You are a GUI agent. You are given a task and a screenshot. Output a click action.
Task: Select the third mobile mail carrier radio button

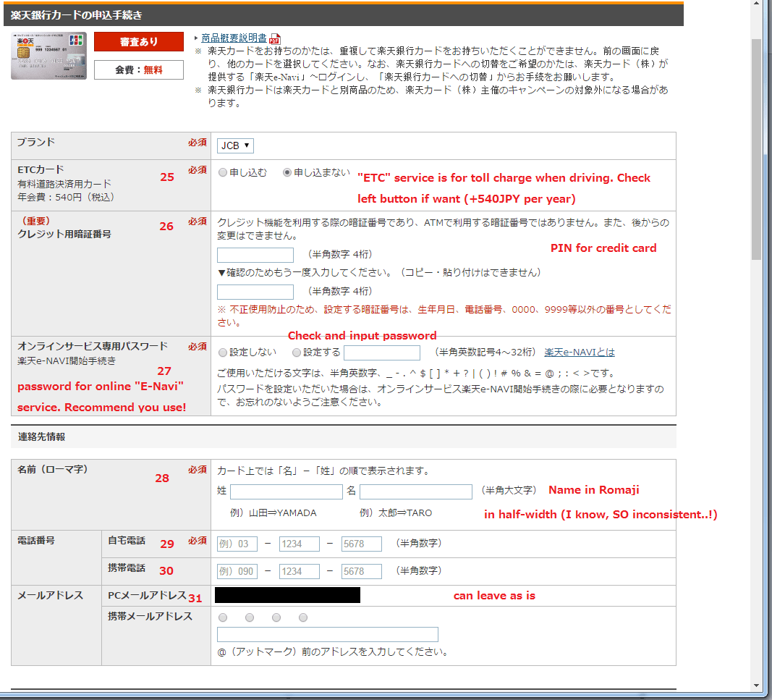(x=276, y=617)
